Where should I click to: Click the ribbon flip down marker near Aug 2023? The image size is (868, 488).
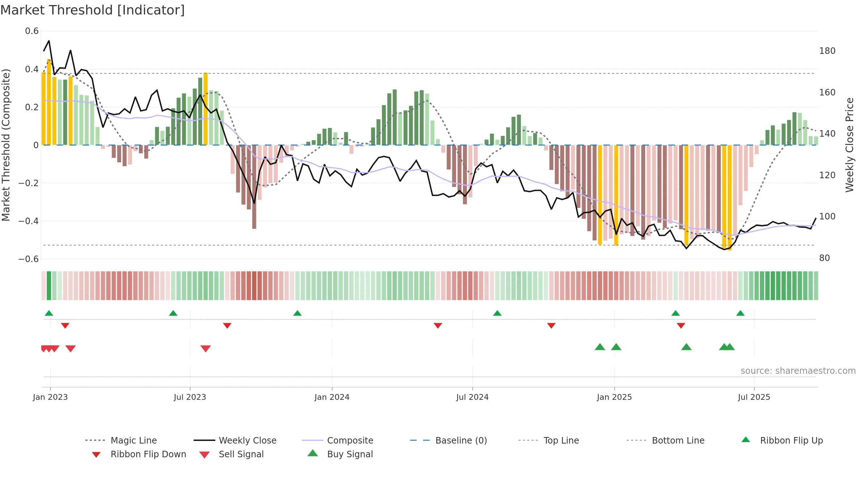227,326
